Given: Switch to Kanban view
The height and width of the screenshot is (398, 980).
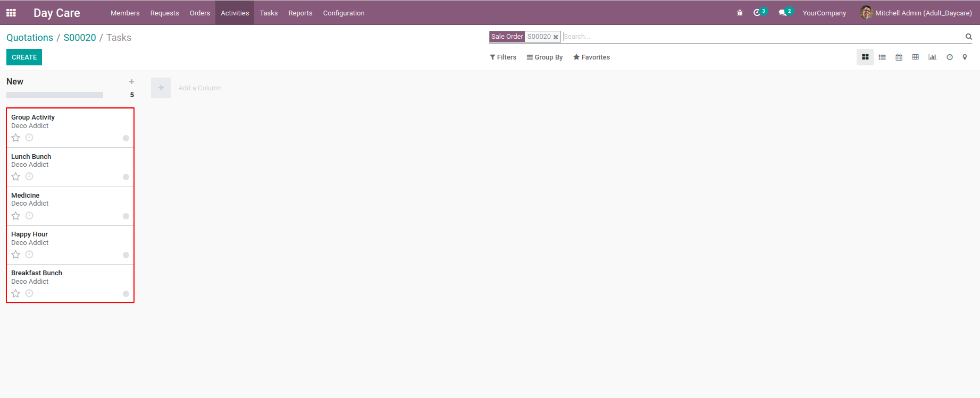Looking at the screenshot, I should pyautogui.click(x=865, y=57).
